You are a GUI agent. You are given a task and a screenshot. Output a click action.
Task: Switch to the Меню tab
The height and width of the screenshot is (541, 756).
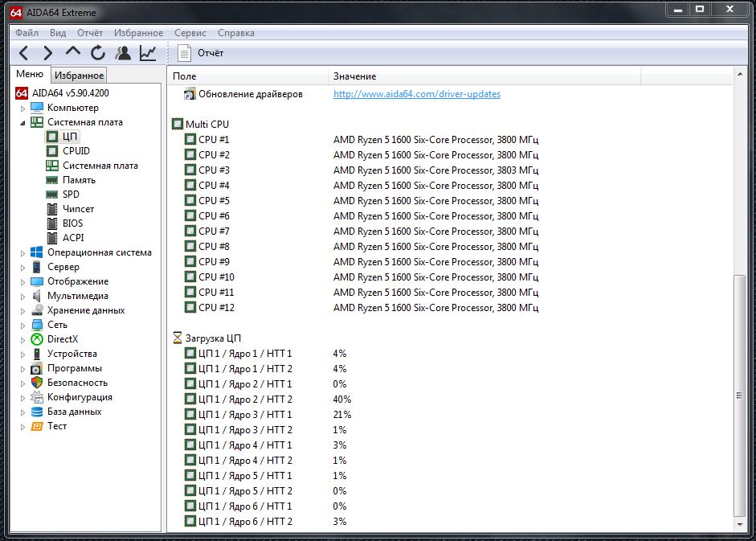(30, 74)
